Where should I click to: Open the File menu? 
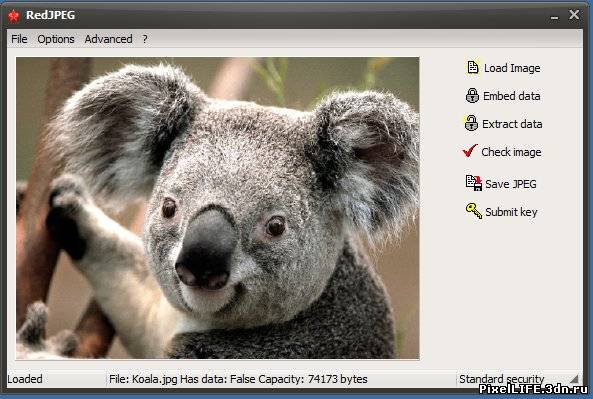click(19, 39)
